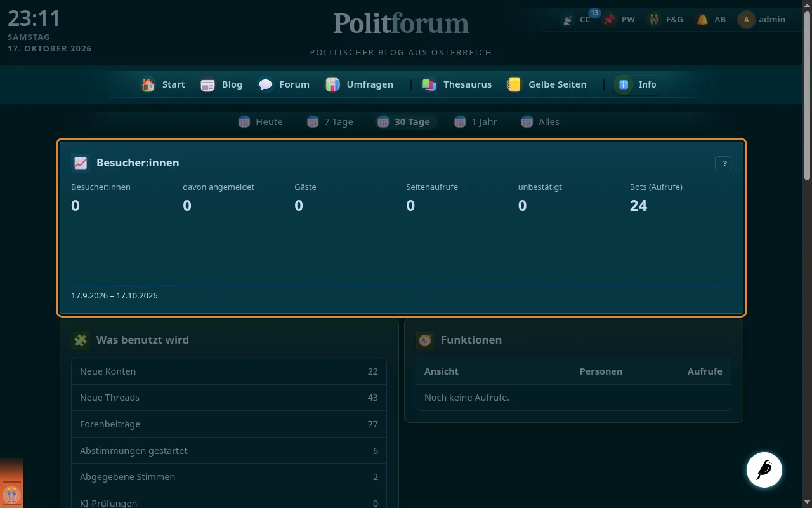Go to Politforum home via logo
812x508 pixels.
(401, 23)
